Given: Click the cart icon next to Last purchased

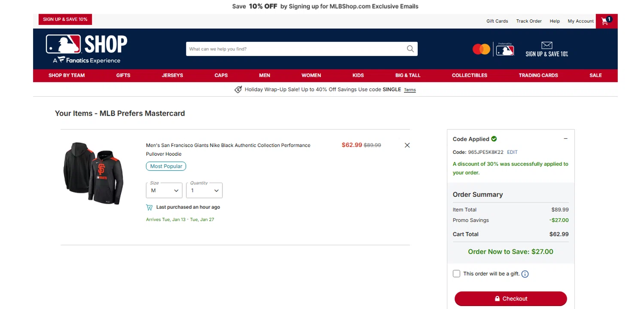Looking at the screenshot, I should (x=149, y=208).
